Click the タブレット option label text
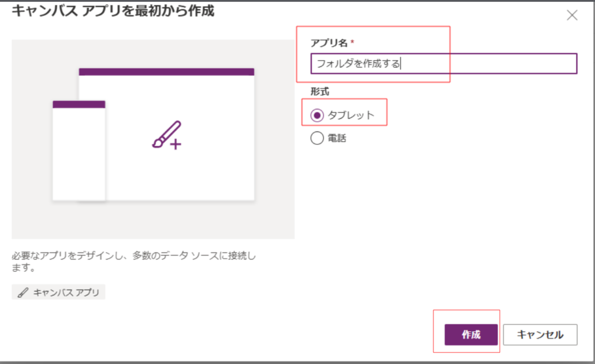 tap(351, 115)
